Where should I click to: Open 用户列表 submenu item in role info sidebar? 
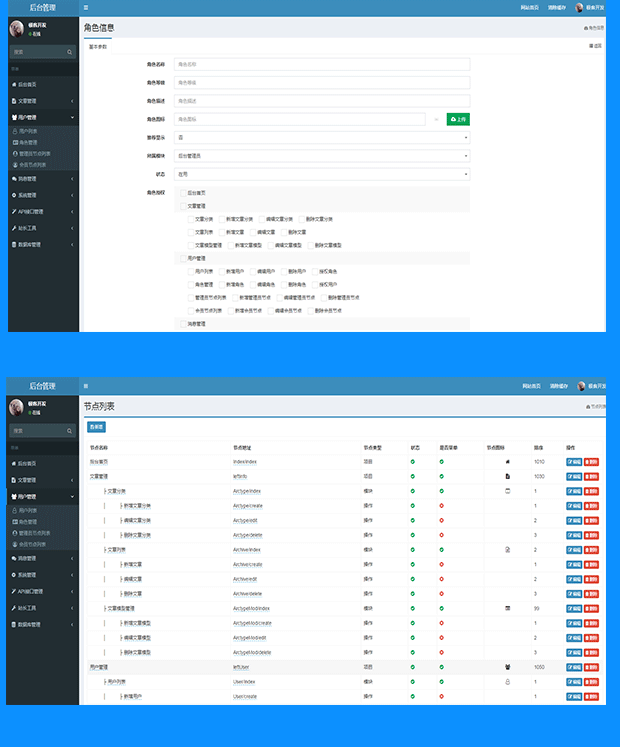(x=25, y=131)
